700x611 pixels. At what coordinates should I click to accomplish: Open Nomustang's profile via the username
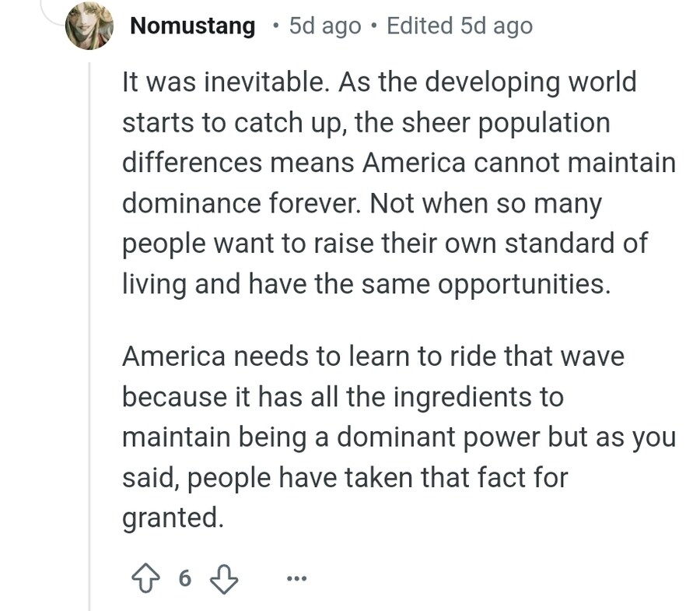(192, 26)
